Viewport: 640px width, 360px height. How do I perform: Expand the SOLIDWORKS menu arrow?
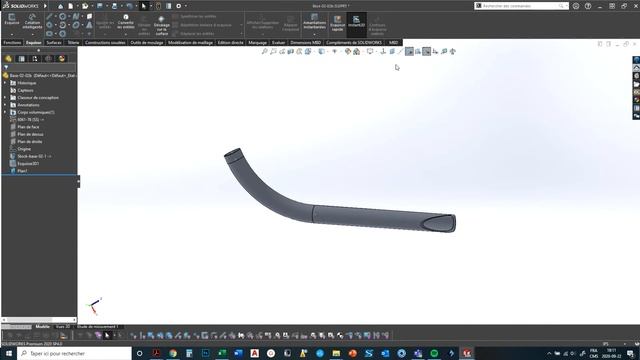tap(45, 6)
